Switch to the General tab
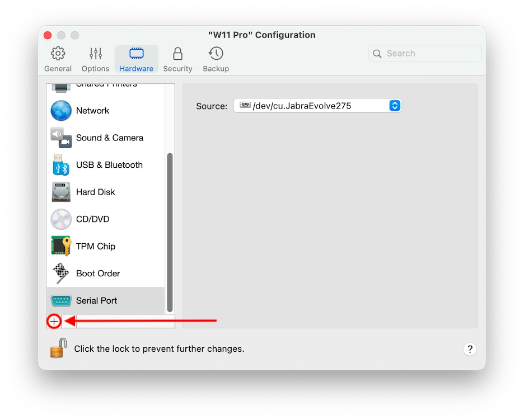Viewport: 524px width, 420px height. point(58,60)
